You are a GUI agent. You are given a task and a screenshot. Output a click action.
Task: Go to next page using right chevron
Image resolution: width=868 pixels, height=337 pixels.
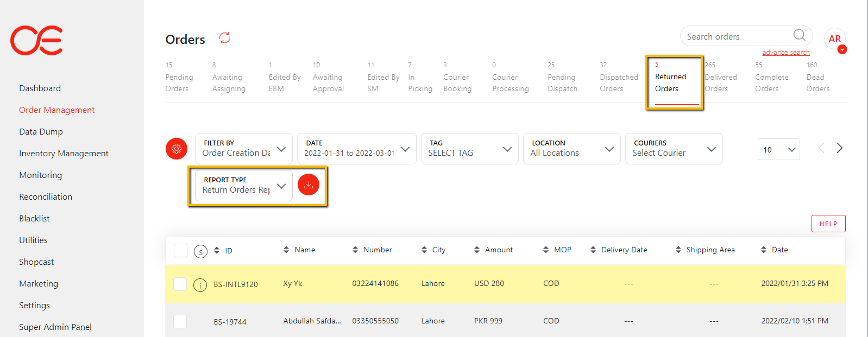[839, 148]
